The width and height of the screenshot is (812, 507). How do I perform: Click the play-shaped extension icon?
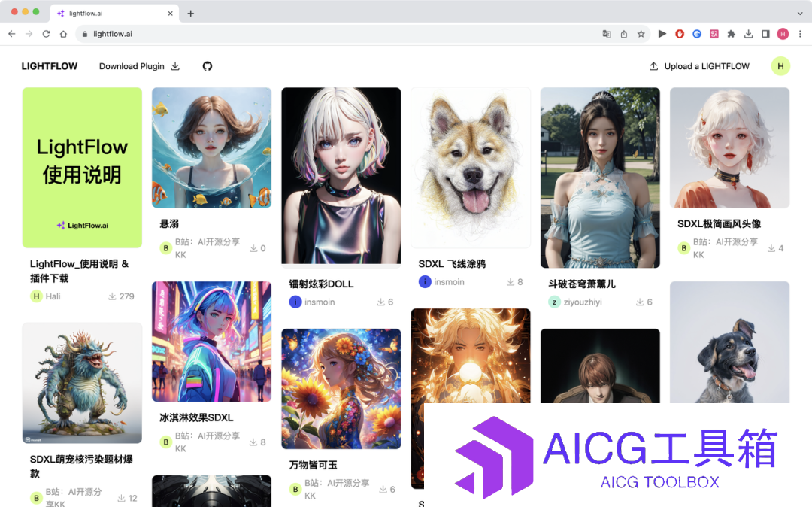[662, 34]
